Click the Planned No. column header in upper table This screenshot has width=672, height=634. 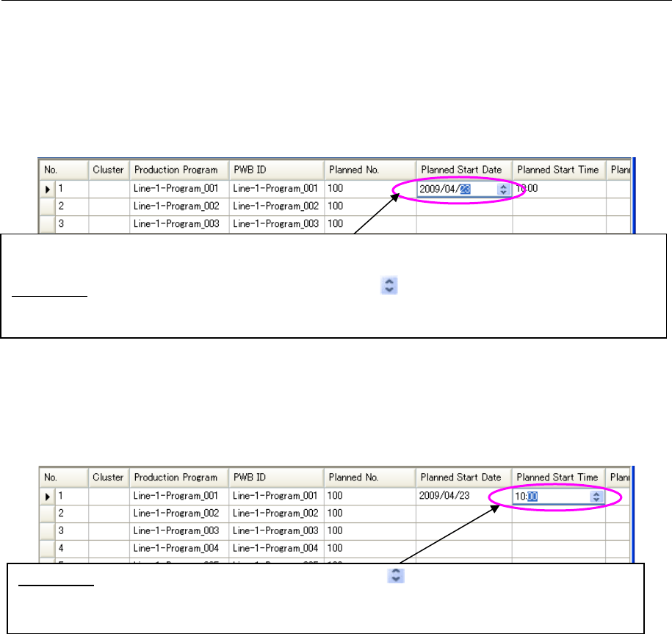point(370,170)
